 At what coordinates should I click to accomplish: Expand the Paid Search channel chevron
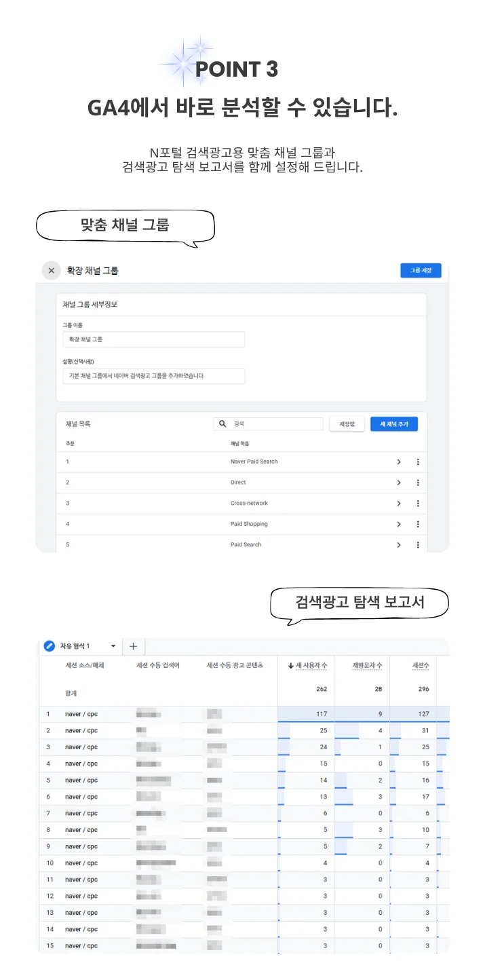pyautogui.click(x=399, y=544)
